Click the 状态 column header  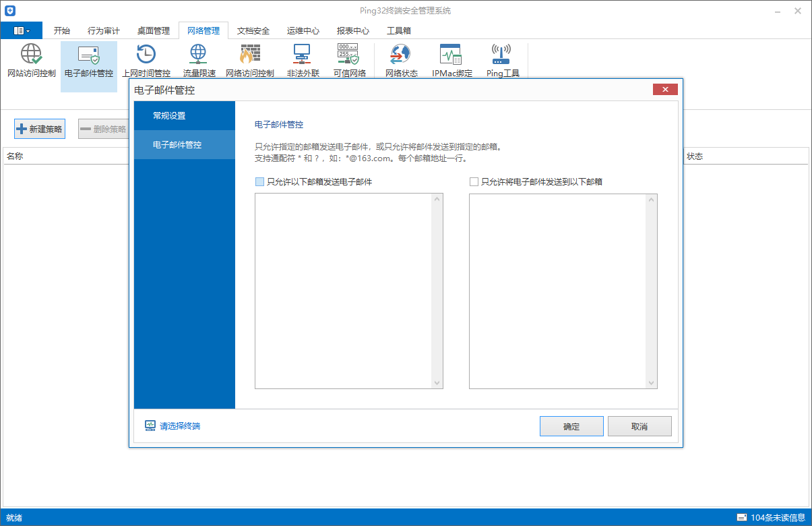click(695, 156)
